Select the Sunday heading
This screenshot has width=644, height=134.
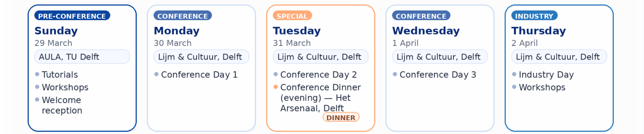pyautogui.click(x=56, y=30)
